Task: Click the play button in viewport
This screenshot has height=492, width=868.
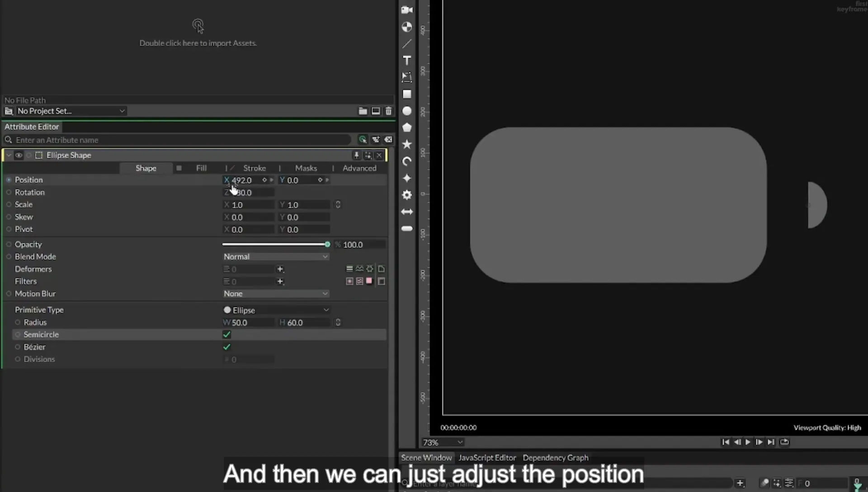Action: coord(748,442)
